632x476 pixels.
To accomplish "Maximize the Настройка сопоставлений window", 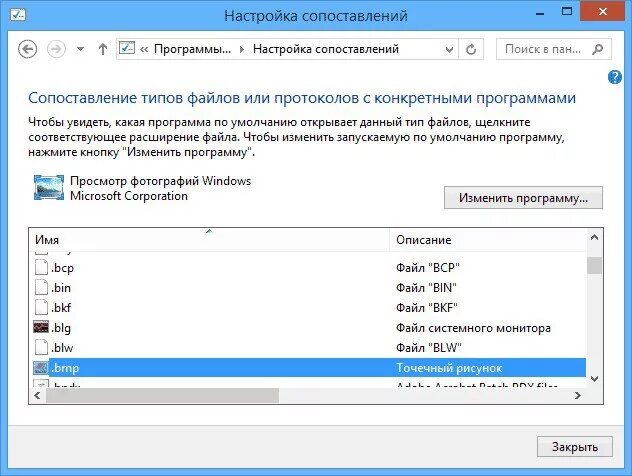I will [567, 12].
